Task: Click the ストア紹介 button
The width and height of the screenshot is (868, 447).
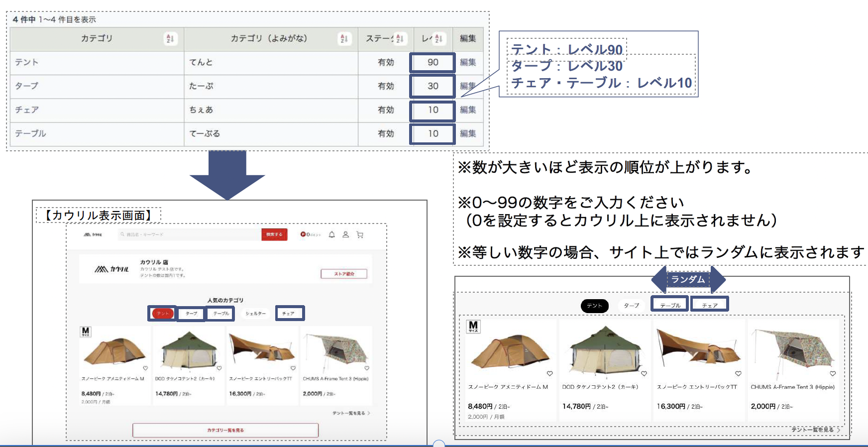Action: [344, 274]
